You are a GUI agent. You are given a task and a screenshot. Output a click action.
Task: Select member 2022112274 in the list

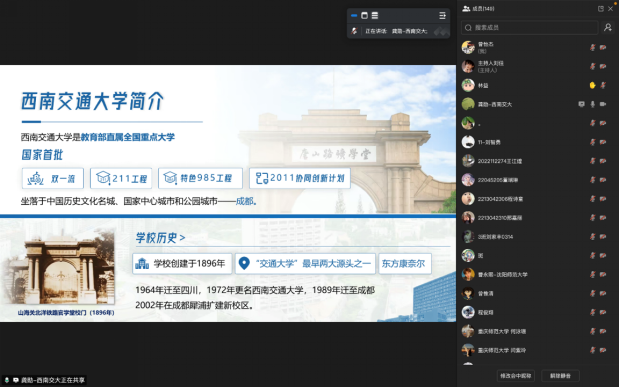[x=538, y=161]
